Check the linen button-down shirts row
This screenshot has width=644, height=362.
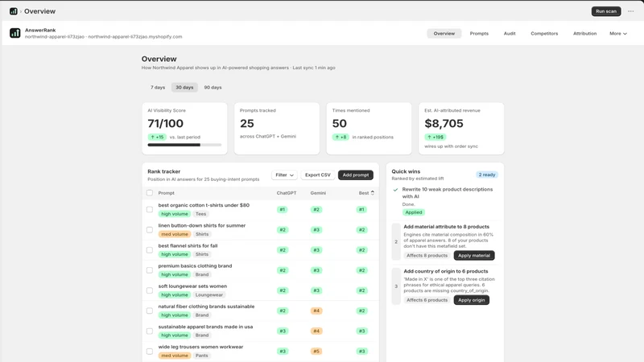(x=150, y=230)
